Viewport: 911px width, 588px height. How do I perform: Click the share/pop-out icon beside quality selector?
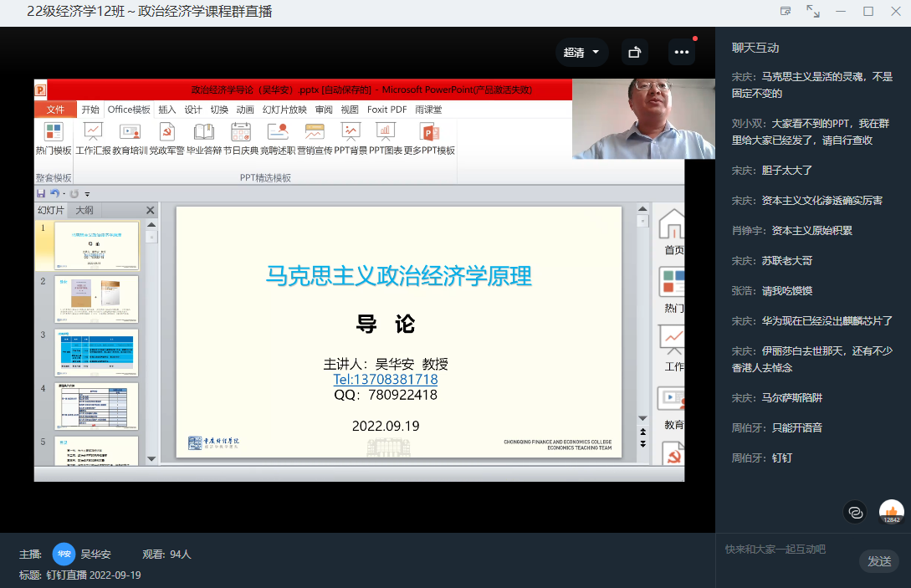click(x=634, y=53)
